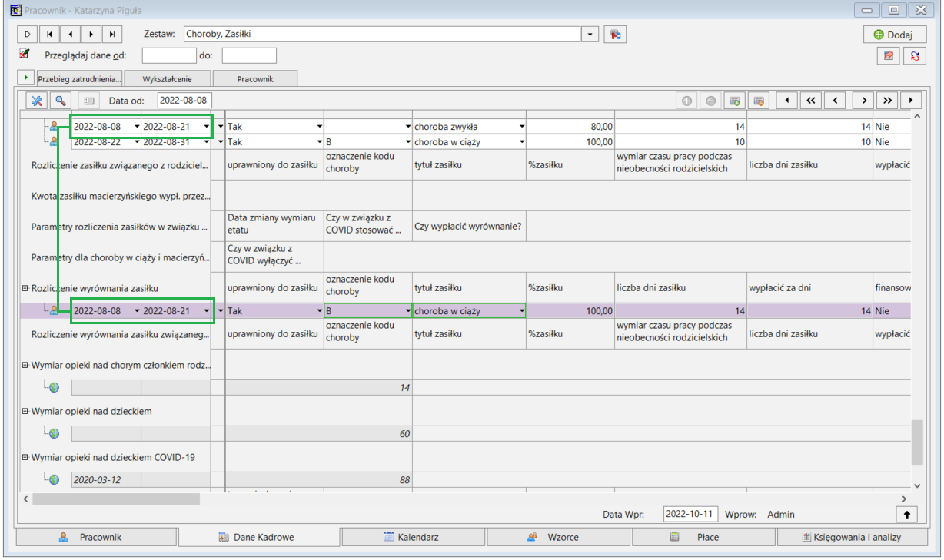This screenshot has width=944, height=560.
Task: Go to next employee record
Action: (91, 34)
